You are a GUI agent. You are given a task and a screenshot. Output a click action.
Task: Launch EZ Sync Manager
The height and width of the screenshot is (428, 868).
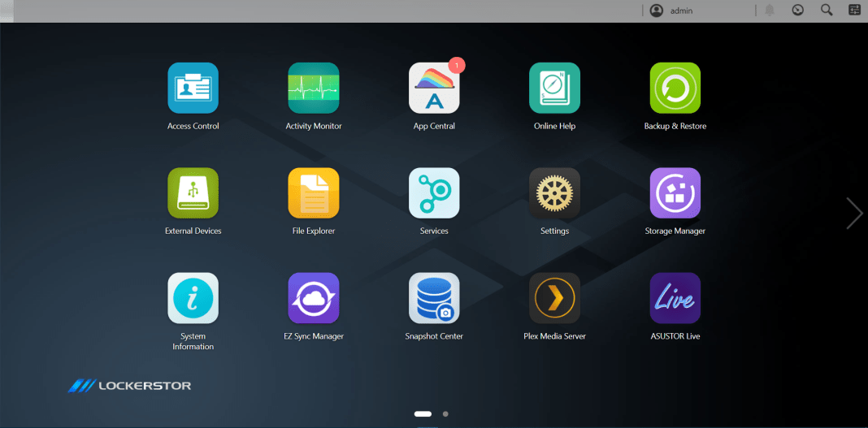tap(314, 298)
